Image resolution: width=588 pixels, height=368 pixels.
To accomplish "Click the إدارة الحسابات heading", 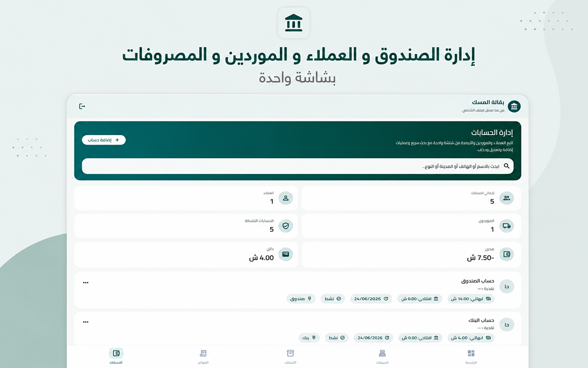I will 493,132.
